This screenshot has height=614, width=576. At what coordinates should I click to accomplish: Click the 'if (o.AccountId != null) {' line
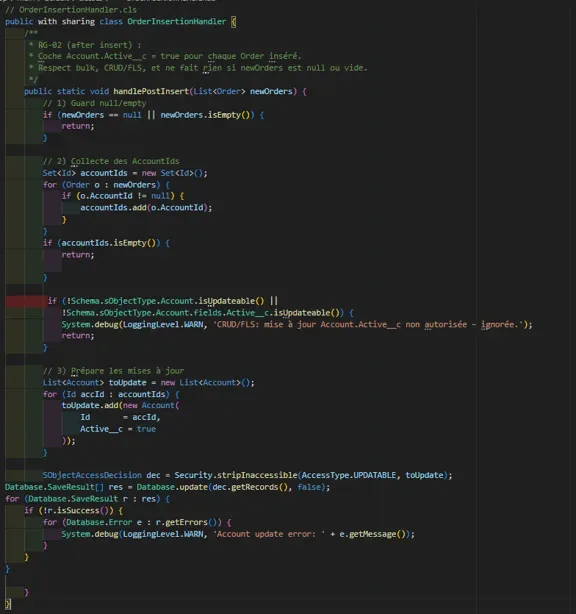(x=123, y=196)
